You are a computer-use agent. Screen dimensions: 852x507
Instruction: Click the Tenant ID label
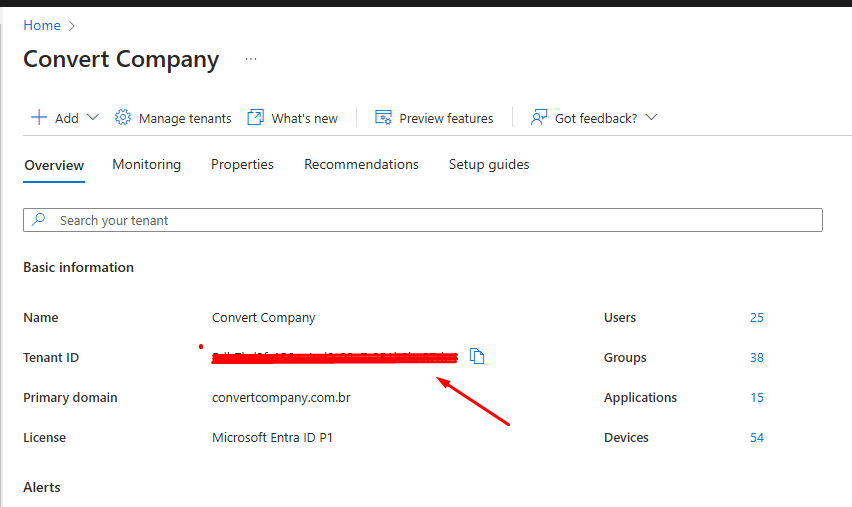click(51, 358)
